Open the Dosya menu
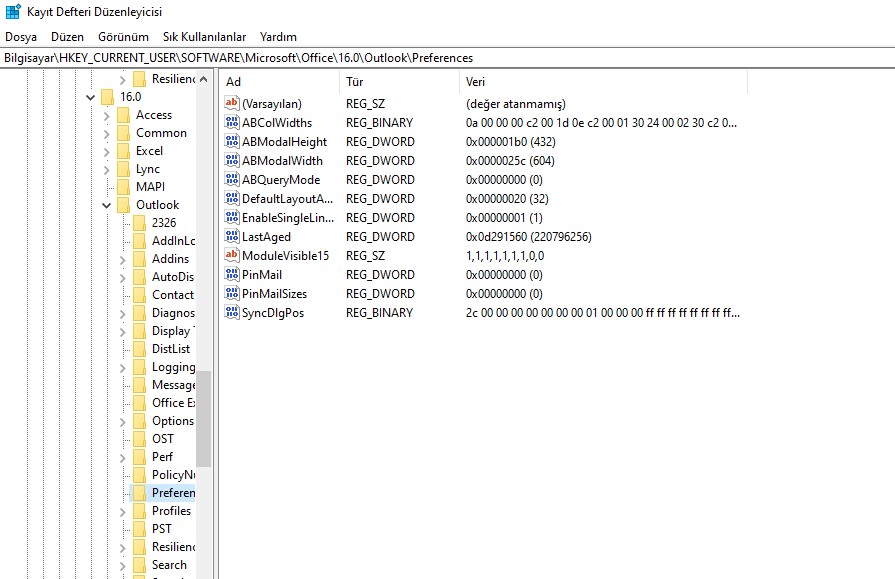Image resolution: width=895 pixels, height=579 pixels. pos(21,37)
